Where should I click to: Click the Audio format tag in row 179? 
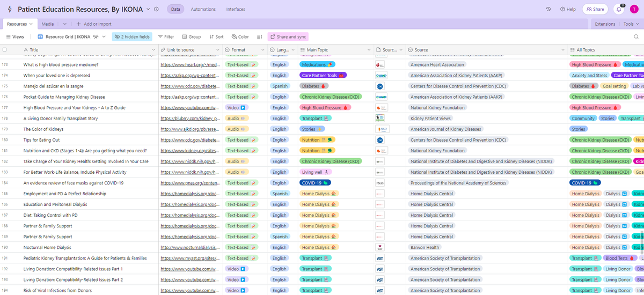[x=237, y=129]
